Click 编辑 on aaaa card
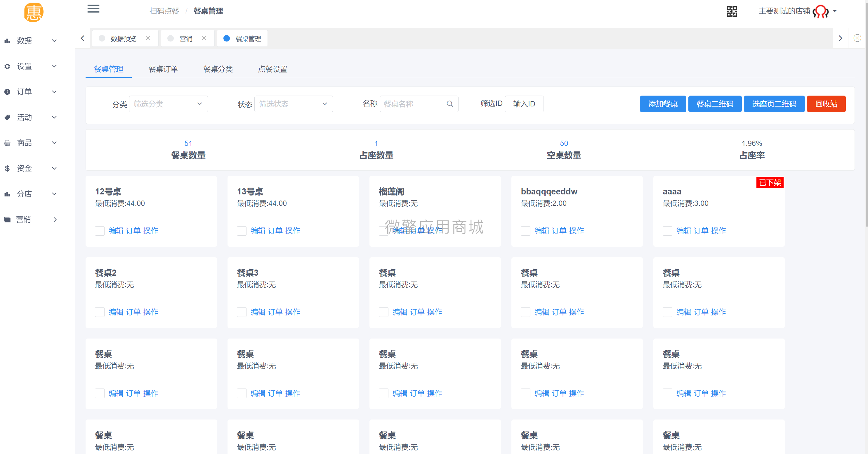Screen dimensions: 868x454 point(684,231)
